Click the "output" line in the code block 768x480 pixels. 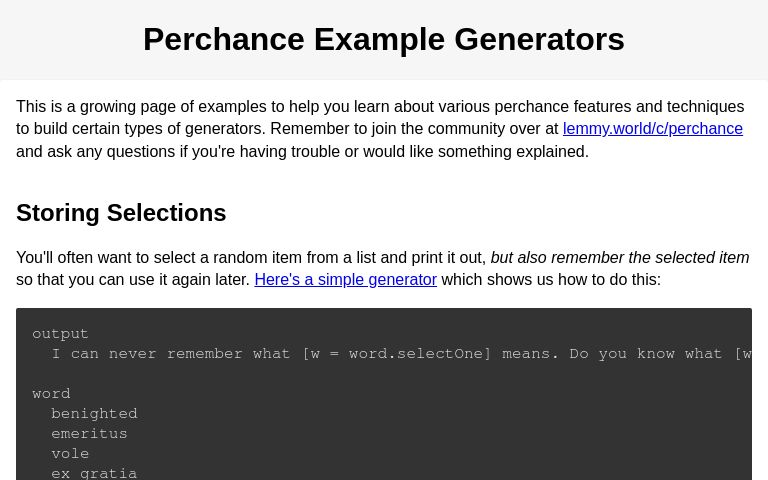point(60,334)
